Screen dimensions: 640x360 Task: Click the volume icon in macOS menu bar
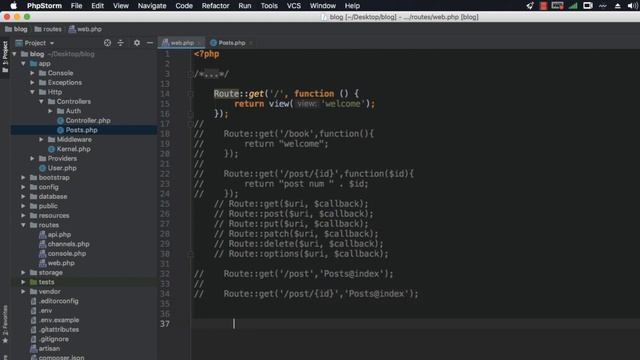pyautogui.click(x=633, y=6)
